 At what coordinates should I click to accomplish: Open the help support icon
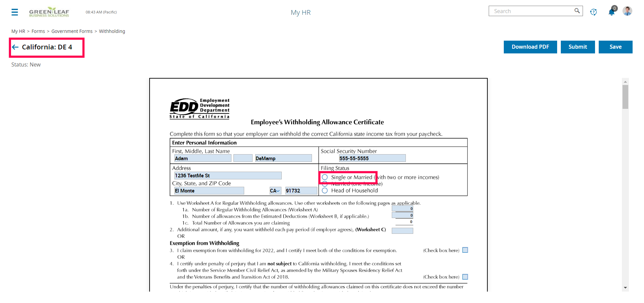click(593, 12)
